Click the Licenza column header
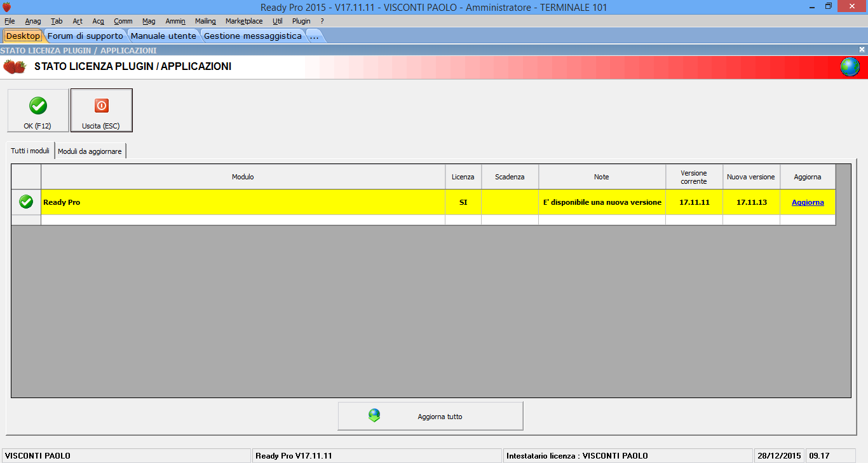Viewport: 868px width, 463px height. click(463, 177)
